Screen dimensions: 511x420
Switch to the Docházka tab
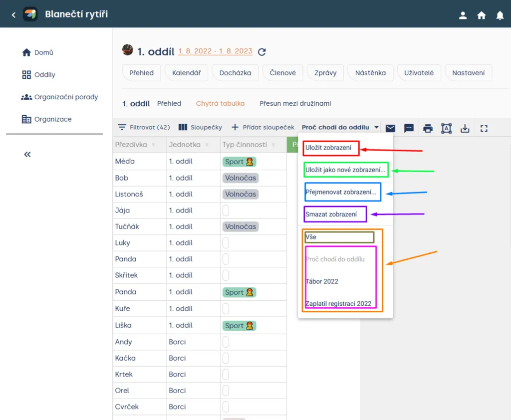(235, 73)
